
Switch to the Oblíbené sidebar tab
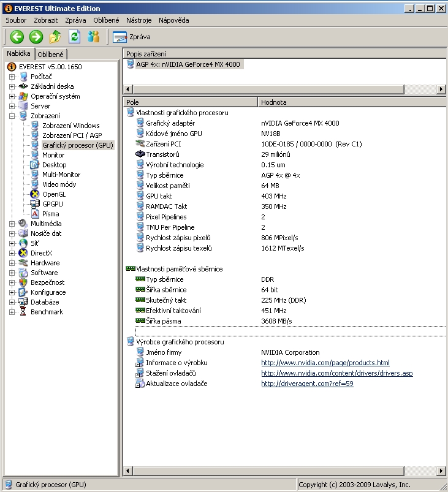coord(50,55)
